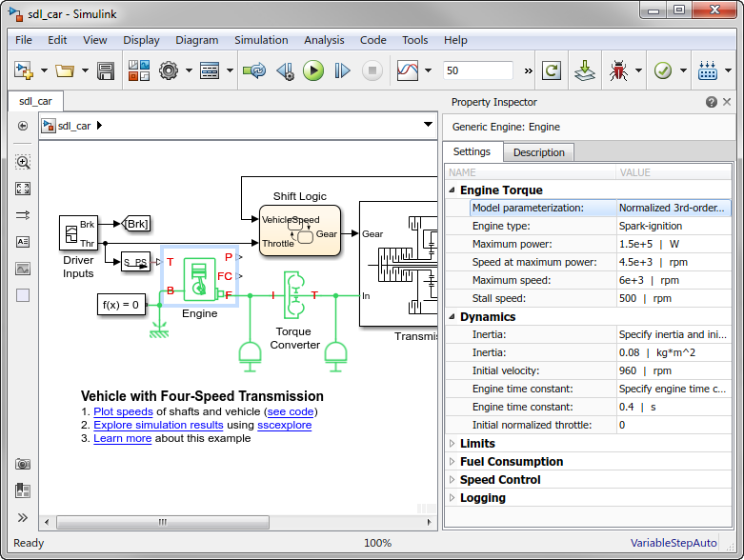Open the Simulation menu

(261, 40)
